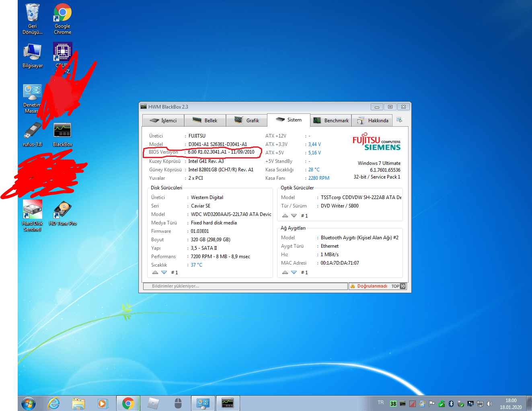Click the up arrow under Optik Sürücüler

coord(285,216)
